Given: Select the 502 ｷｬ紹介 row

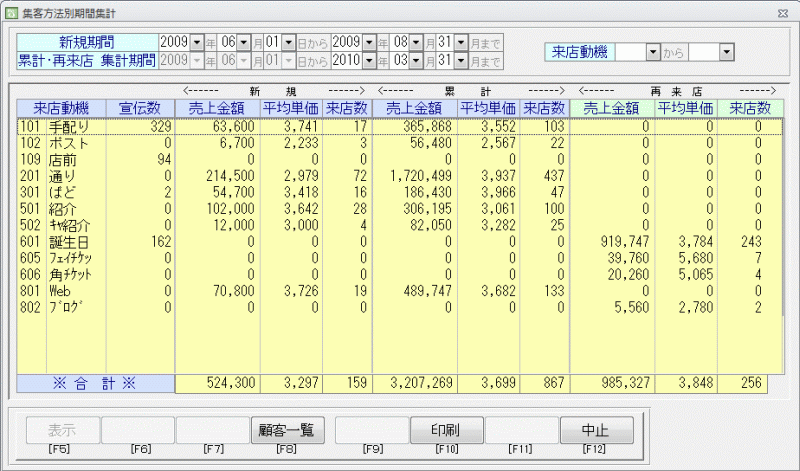Looking at the screenshot, I should [399, 225].
